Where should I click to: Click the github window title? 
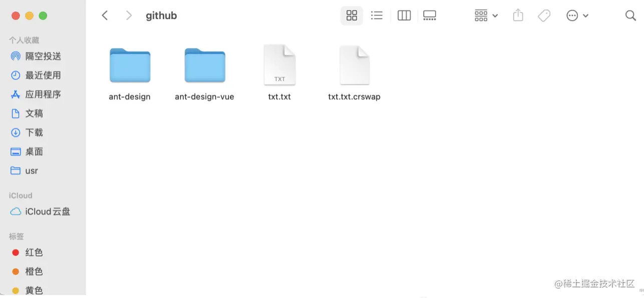161,15
